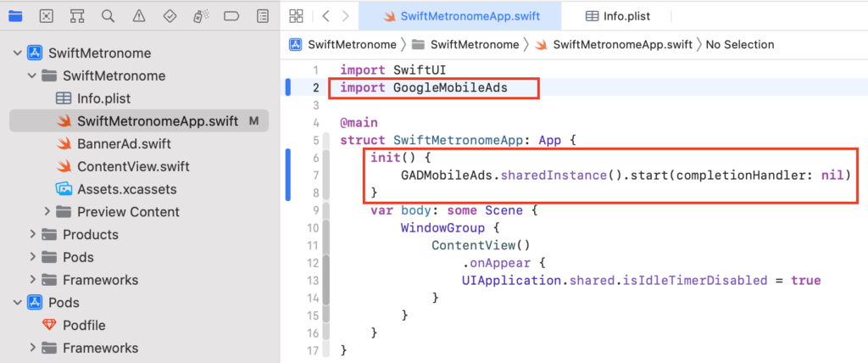Expand the Pods folder under SwiftMetronome
This screenshot has height=363, width=868.
coord(33,257)
